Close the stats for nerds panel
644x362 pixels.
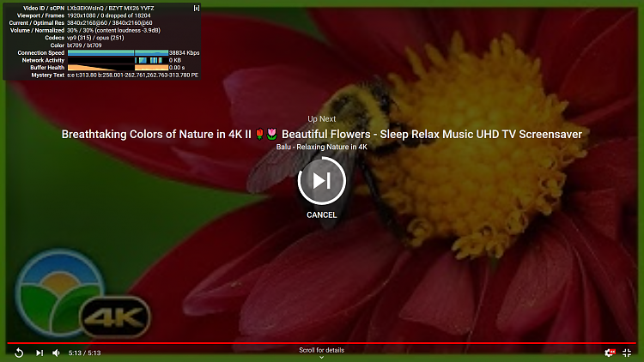tap(197, 9)
